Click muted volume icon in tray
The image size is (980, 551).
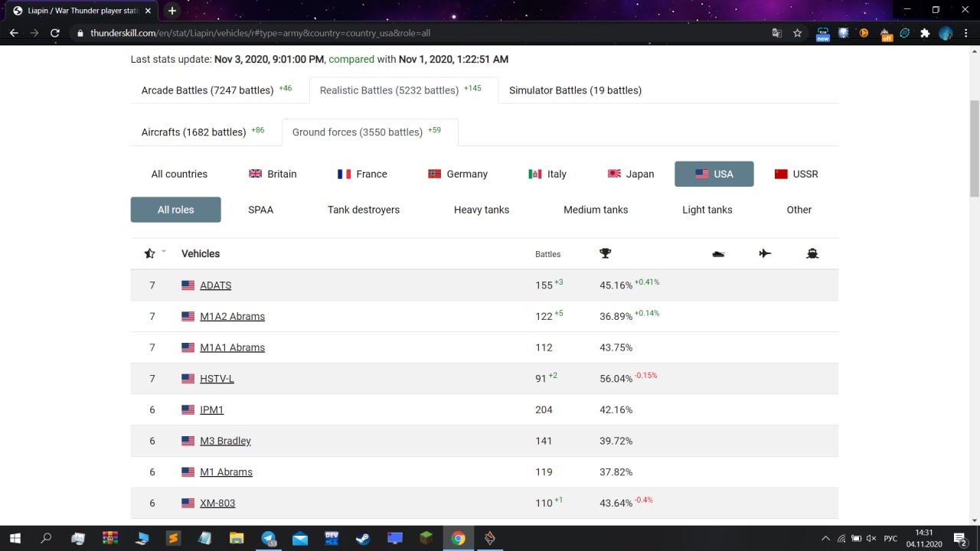pyautogui.click(x=871, y=538)
